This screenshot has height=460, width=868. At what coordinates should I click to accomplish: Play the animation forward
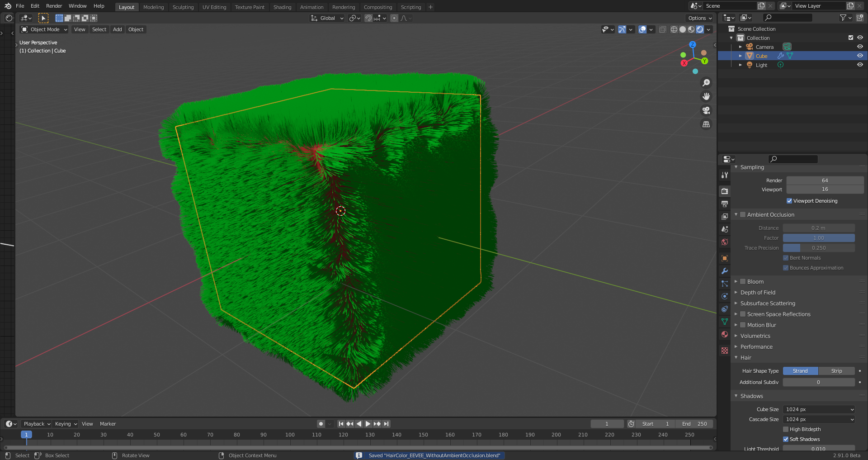pos(368,424)
